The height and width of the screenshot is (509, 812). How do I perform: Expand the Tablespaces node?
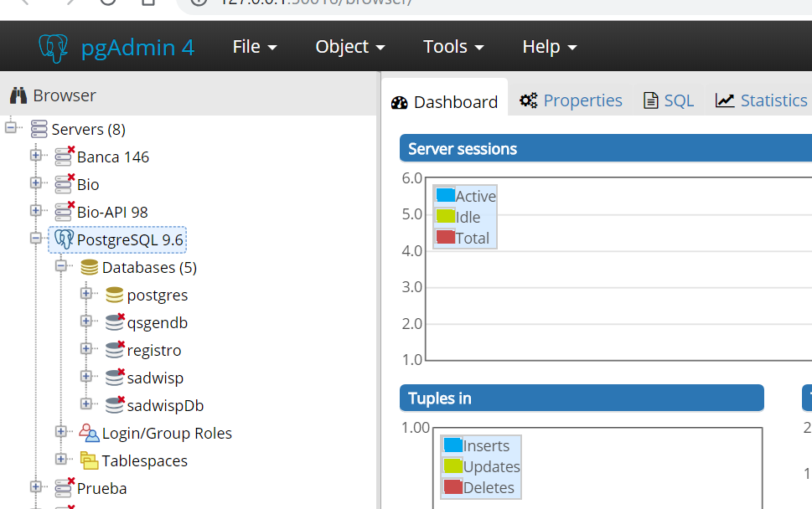tap(61, 459)
